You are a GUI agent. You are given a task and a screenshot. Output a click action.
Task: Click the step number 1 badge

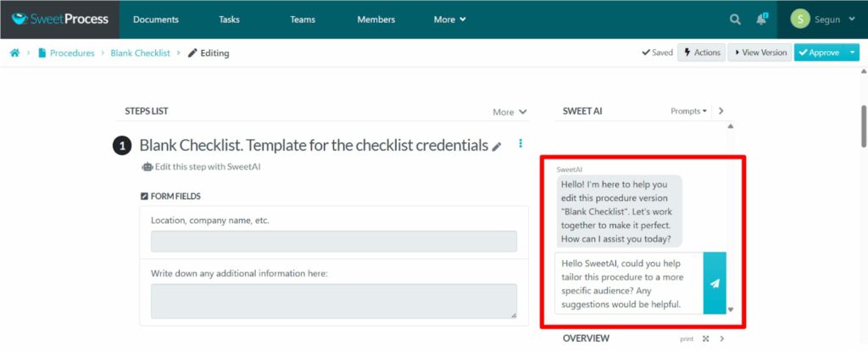pos(122,146)
